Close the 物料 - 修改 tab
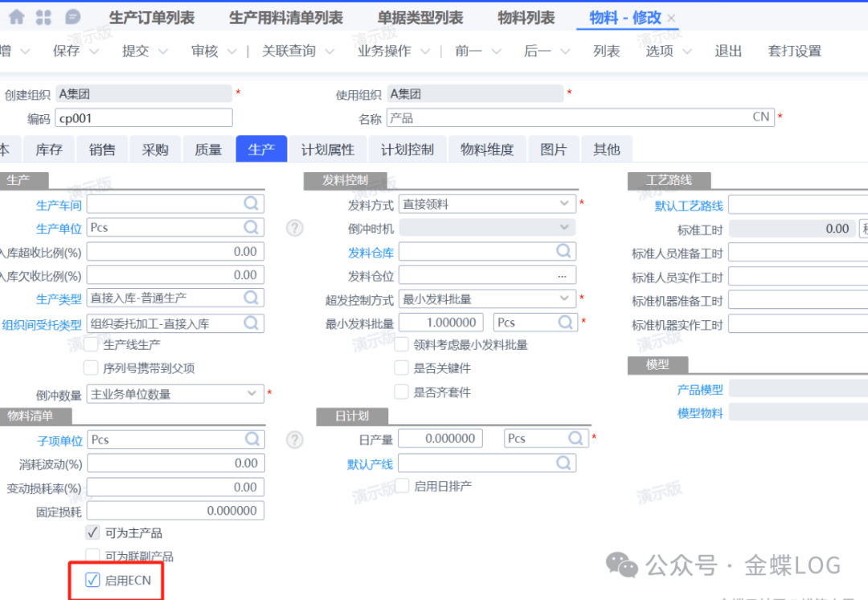 pos(671,18)
